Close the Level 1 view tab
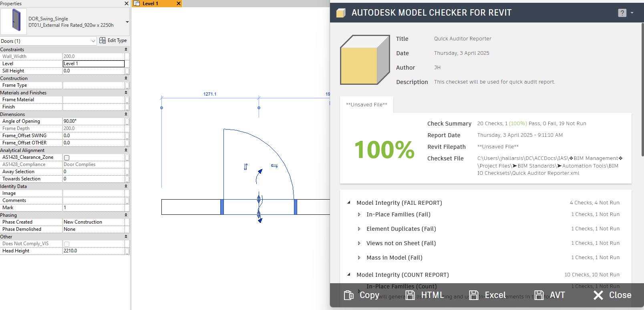Image resolution: width=644 pixels, height=310 pixels. (179, 3)
